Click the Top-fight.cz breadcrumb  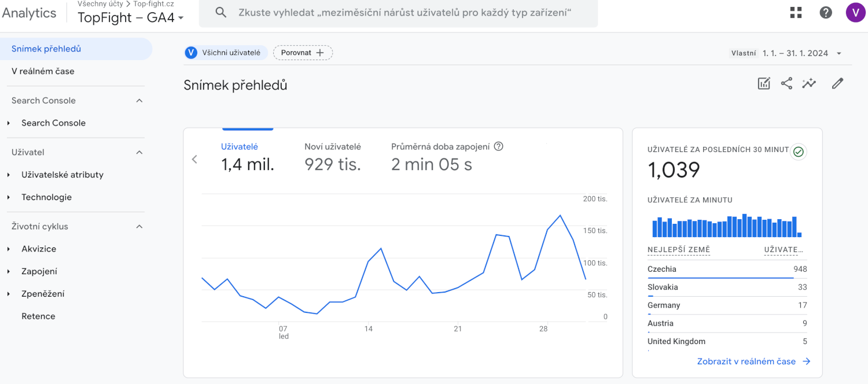pyautogui.click(x=154, y=5)
